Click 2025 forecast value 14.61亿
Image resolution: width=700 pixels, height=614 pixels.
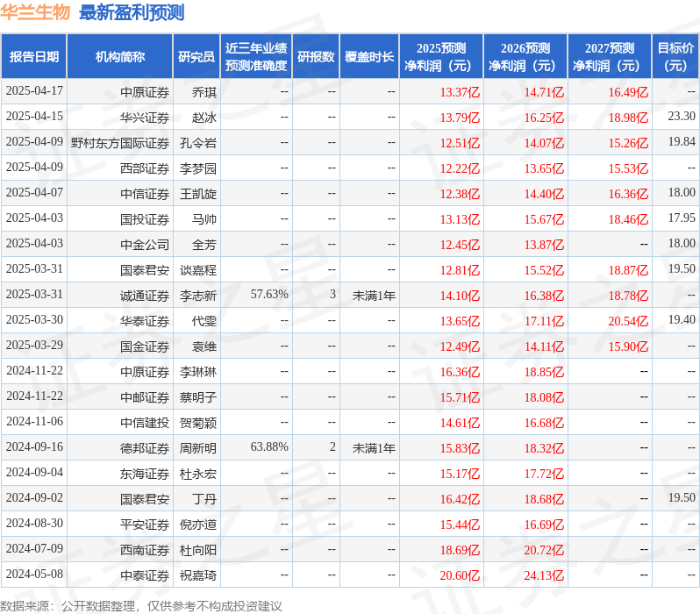tap(460, 423)
